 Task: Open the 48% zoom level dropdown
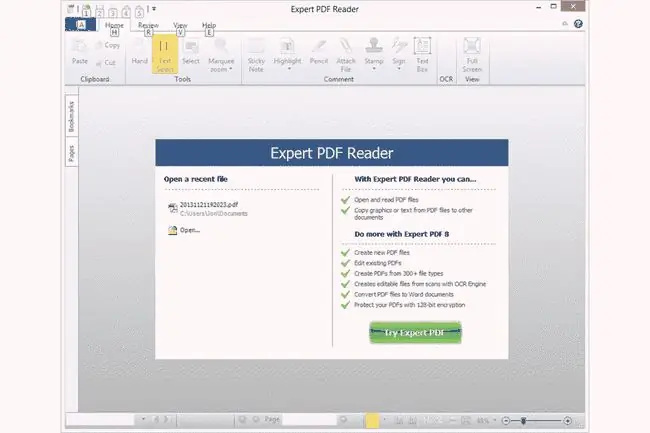tap(494, 421)
